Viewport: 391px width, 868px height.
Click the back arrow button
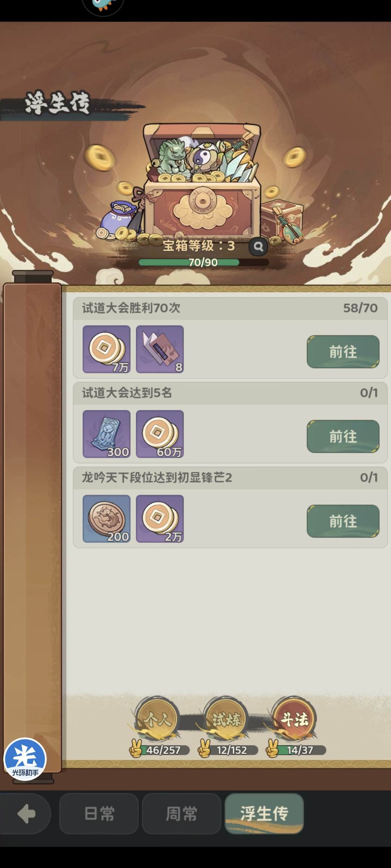tap(25, 814)
